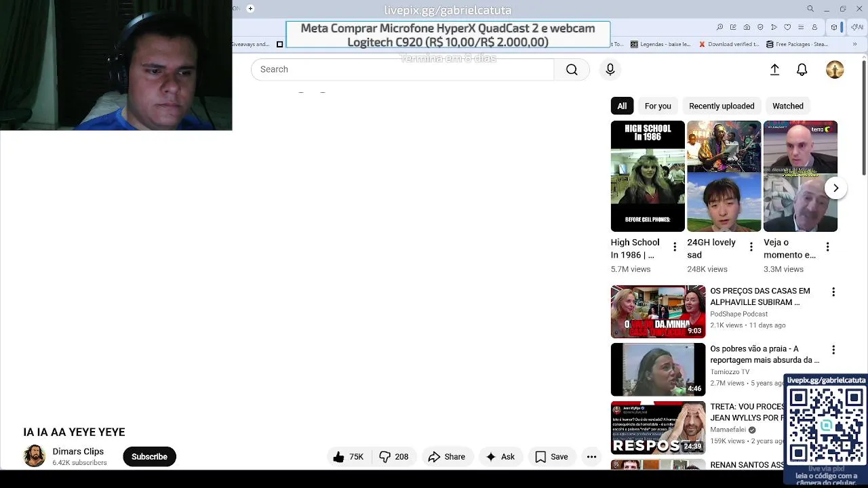Take a snapshot with the camera icon
This screenshot has height=488, width=868.
click(x=747, y=27)
